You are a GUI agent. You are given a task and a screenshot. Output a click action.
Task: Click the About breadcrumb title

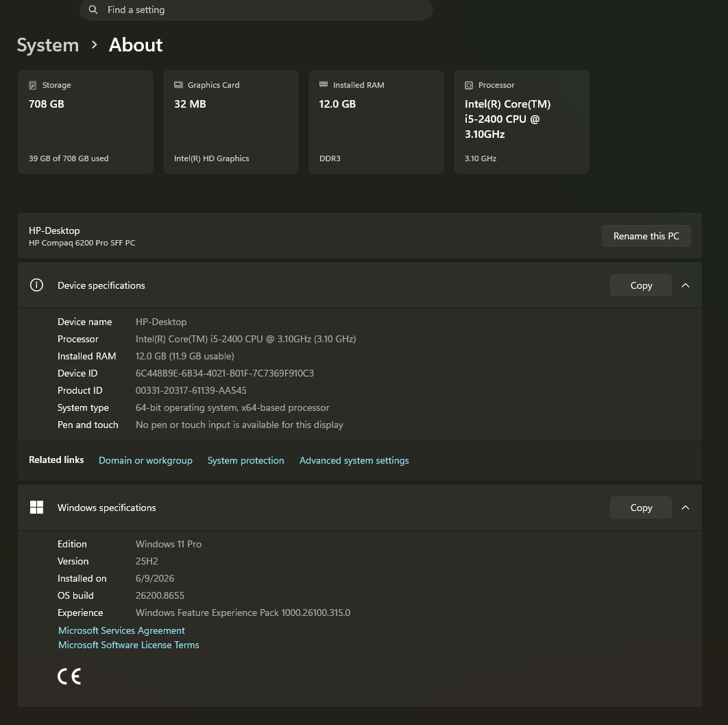click(x=136, y=45)
